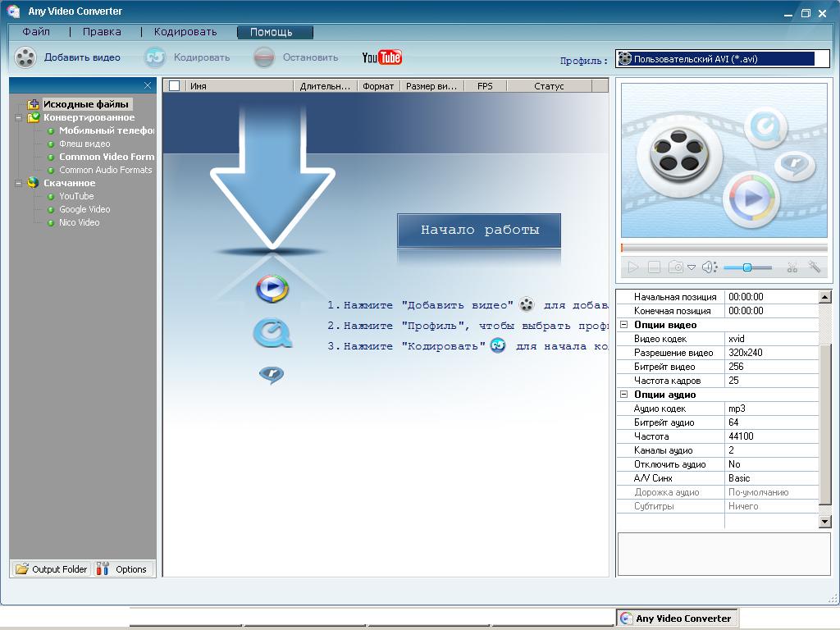840x630 pixels.
Task: Toggle the select-all checkbox in file list header
Action: coord(174,85)
